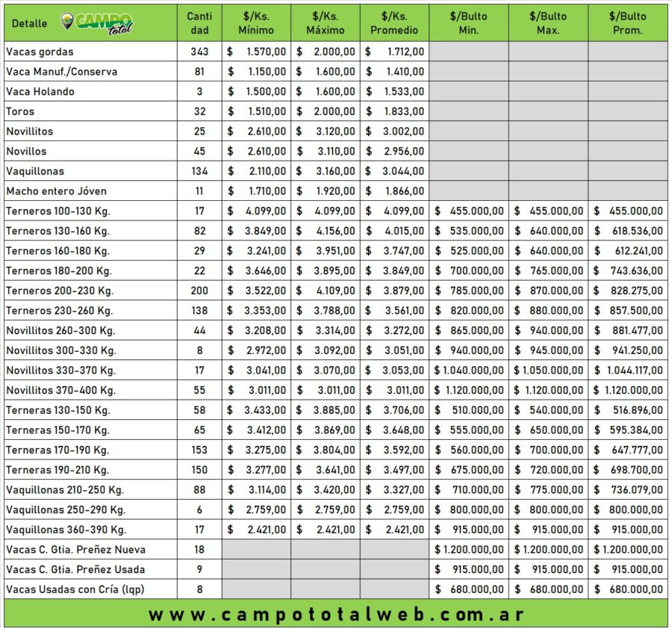Open the www.campototalweb.com.ar link
Image resolution: width=672 pixels, height=629 pixels.
click(x=336, y=615)
